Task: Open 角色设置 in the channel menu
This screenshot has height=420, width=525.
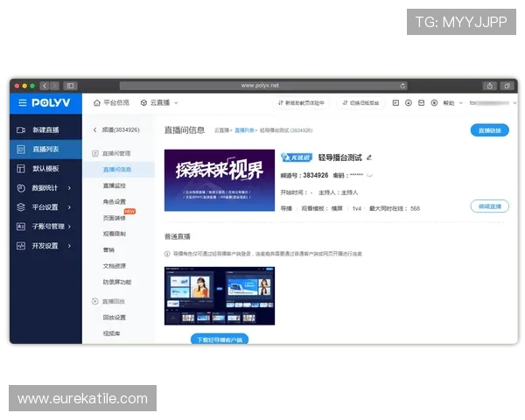Action: (115, 201)
